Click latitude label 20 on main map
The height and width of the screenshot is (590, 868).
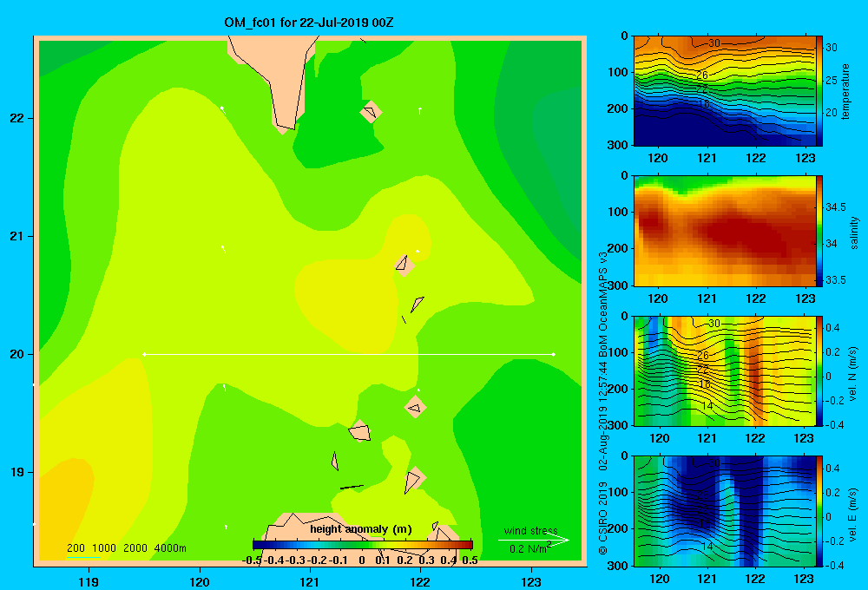(x=17, y=354)
